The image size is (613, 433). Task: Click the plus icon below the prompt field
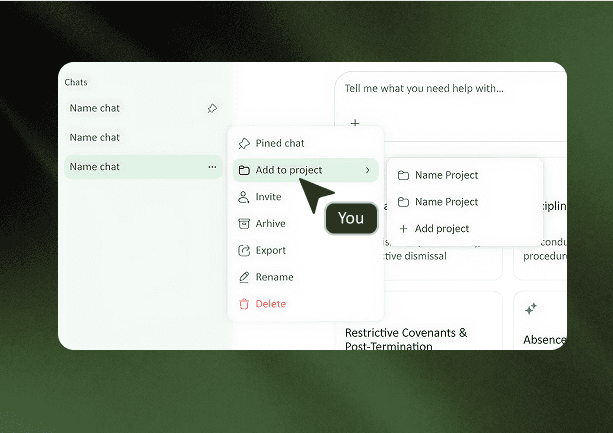pos(355,123)
